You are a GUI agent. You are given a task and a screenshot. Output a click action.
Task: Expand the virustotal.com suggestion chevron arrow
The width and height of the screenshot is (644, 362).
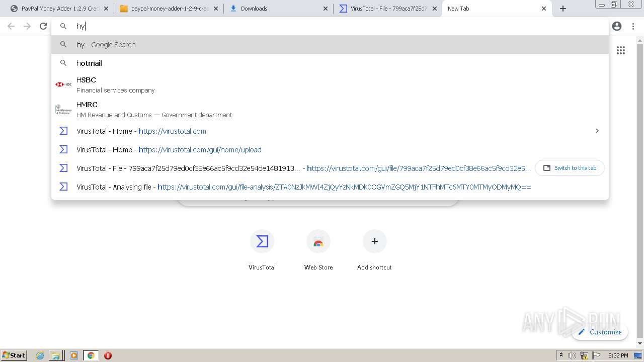coord(597,131)
